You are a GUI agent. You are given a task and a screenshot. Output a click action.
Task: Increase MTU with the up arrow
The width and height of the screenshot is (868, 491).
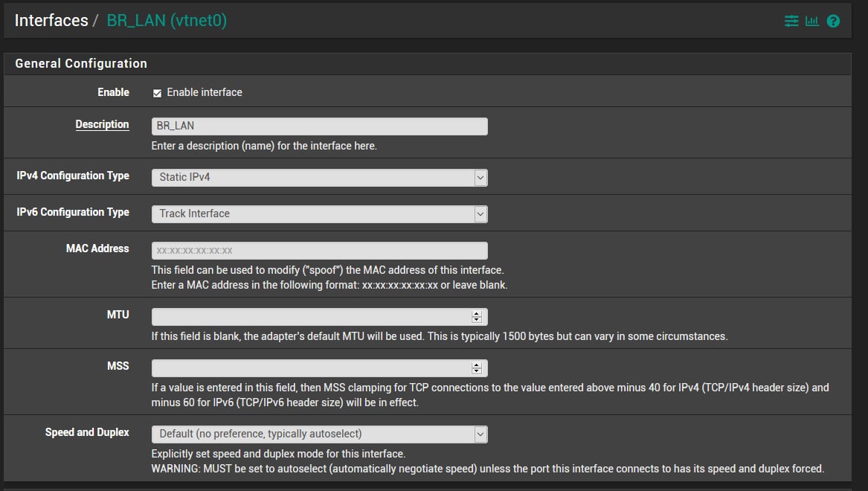point(477,313)
